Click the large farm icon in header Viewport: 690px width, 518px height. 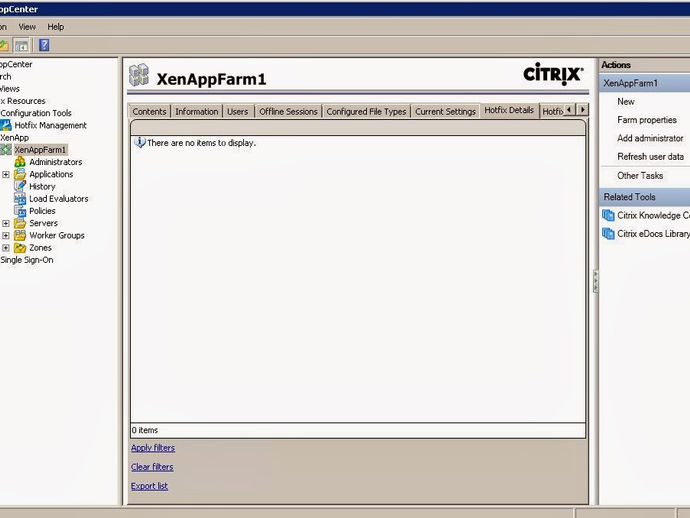139,75
